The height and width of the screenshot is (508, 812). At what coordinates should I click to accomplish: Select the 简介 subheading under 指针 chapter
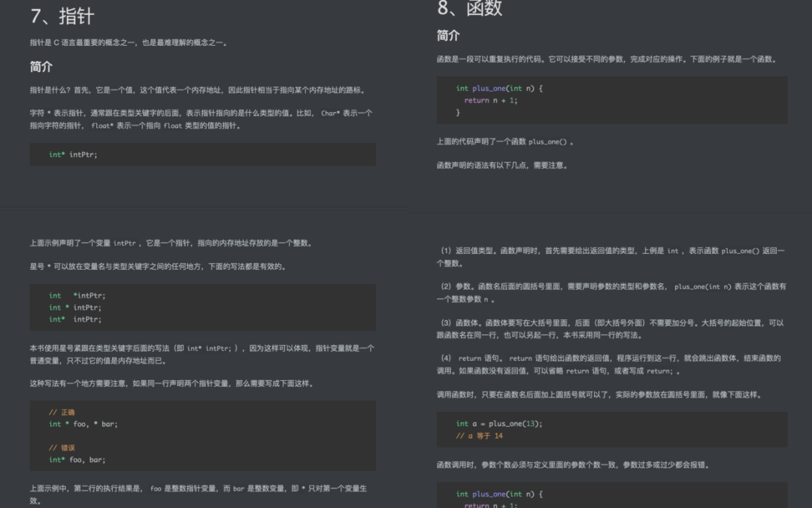tap(41, 66)
